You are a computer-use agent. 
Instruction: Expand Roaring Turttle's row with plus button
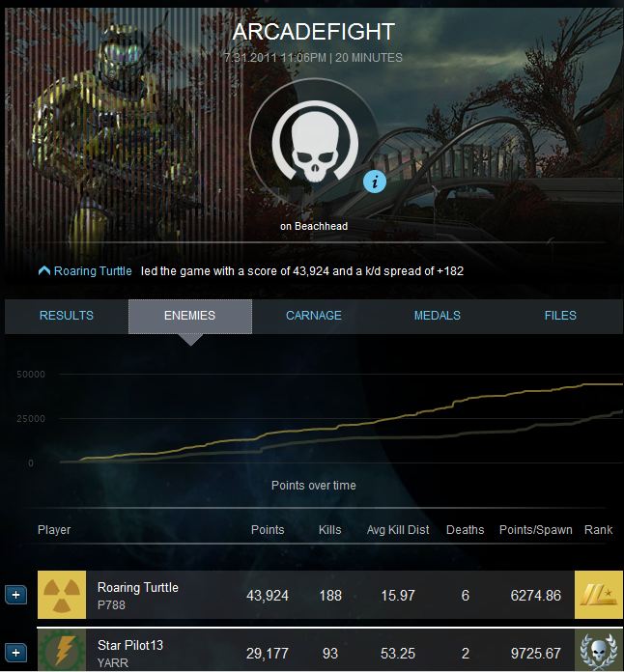coord(15,595)
